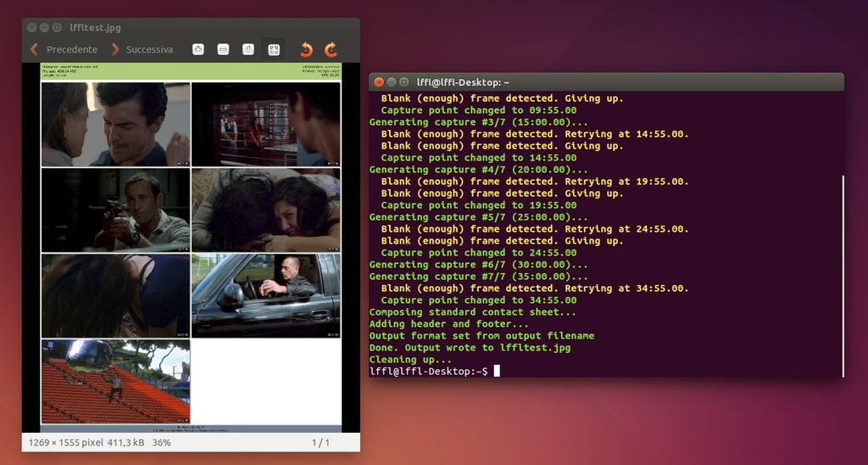Screen dimensions: 868x465
Task: Click the 'lffl@lffl-Desktop: ~' terminal title
Action: 463,82
